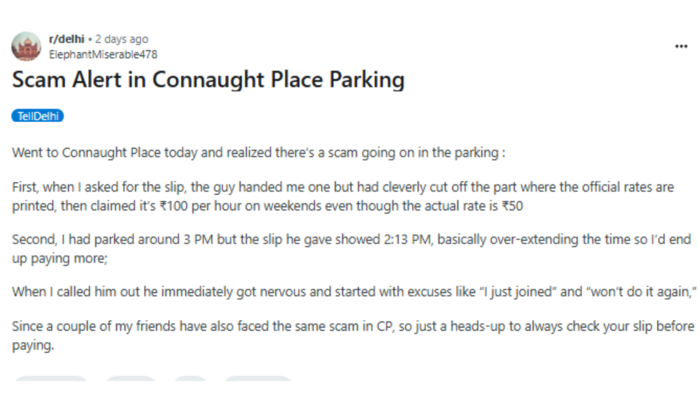Open ElephantMiserable478's user profile
This screenshot has height=394, width=700.
pos(103,54)
